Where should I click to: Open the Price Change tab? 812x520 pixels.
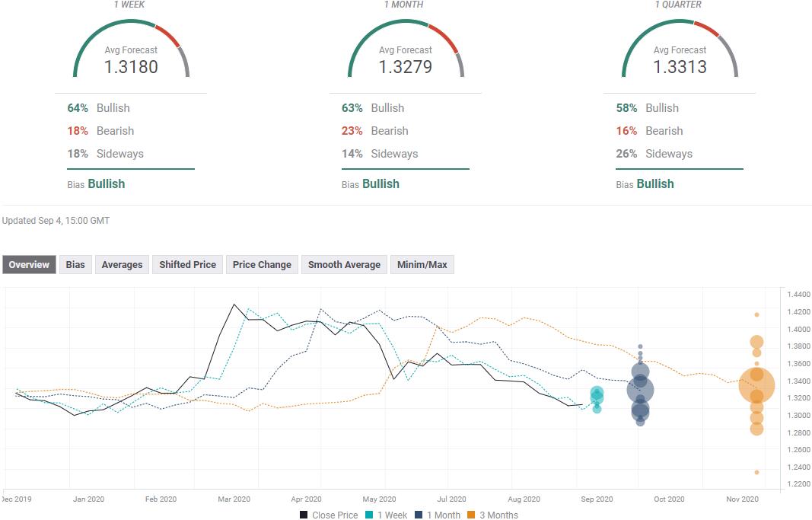click(262, 265)
